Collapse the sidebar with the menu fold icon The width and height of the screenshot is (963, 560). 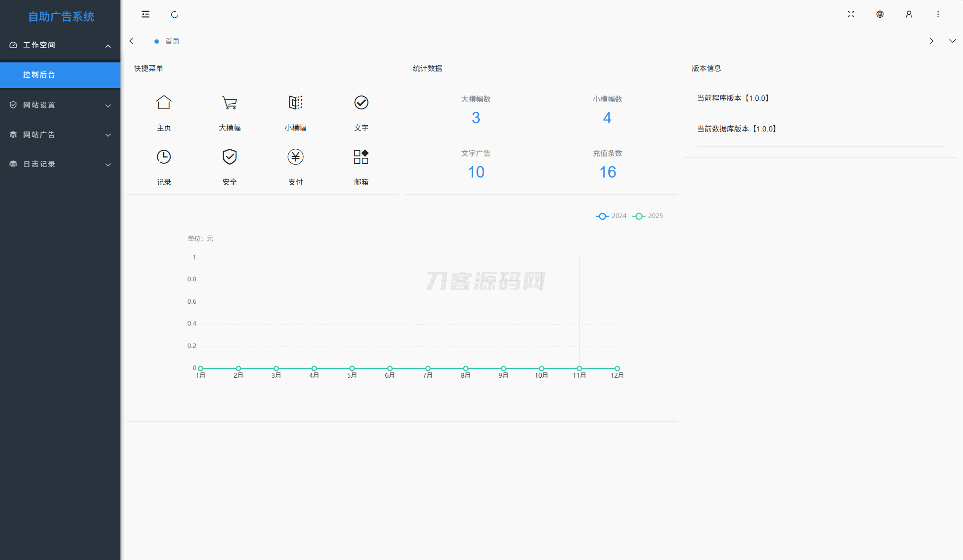point(145,14)
